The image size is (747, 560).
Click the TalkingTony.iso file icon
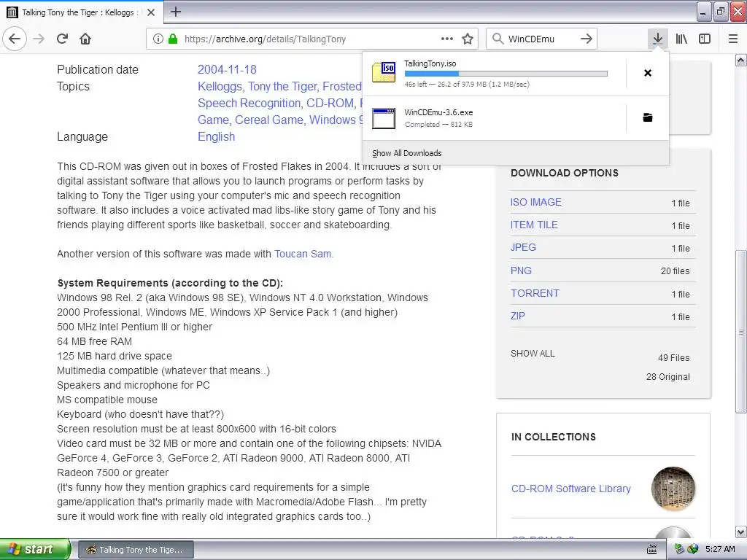384,72
